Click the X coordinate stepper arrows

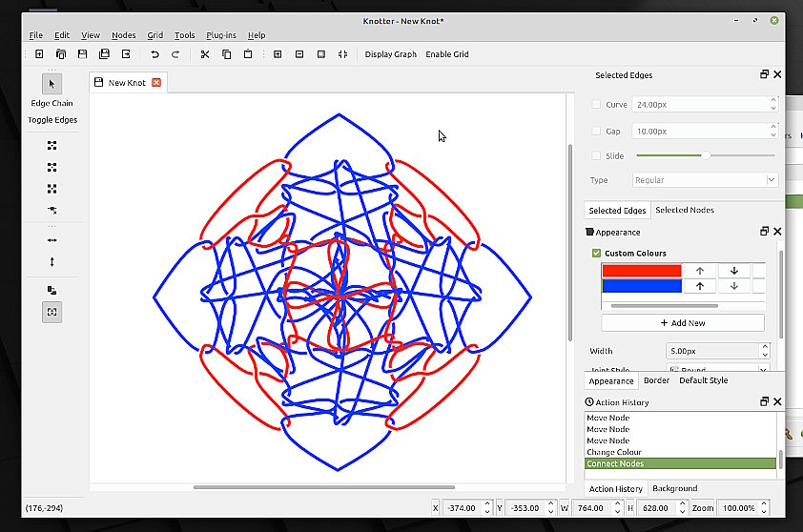(488, 508)
